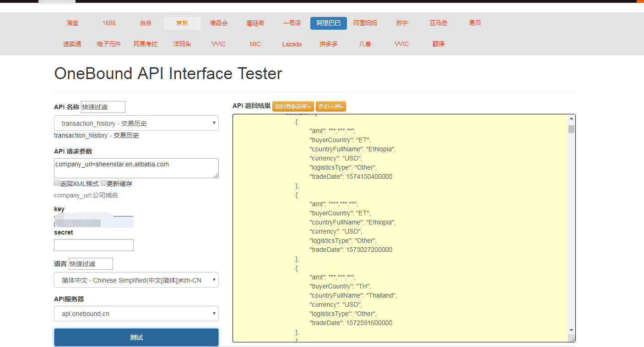Enable the 返回XML格式 checkbox

(x=57, y=183)
